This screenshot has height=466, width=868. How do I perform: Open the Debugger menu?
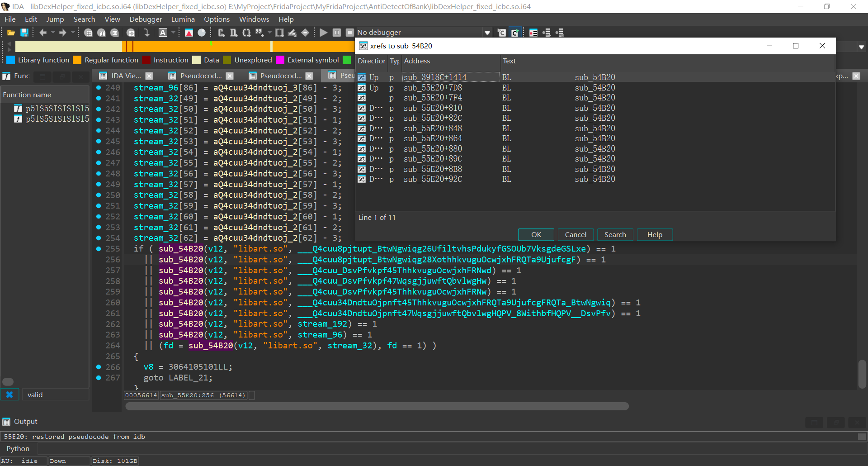click(145, 19)
